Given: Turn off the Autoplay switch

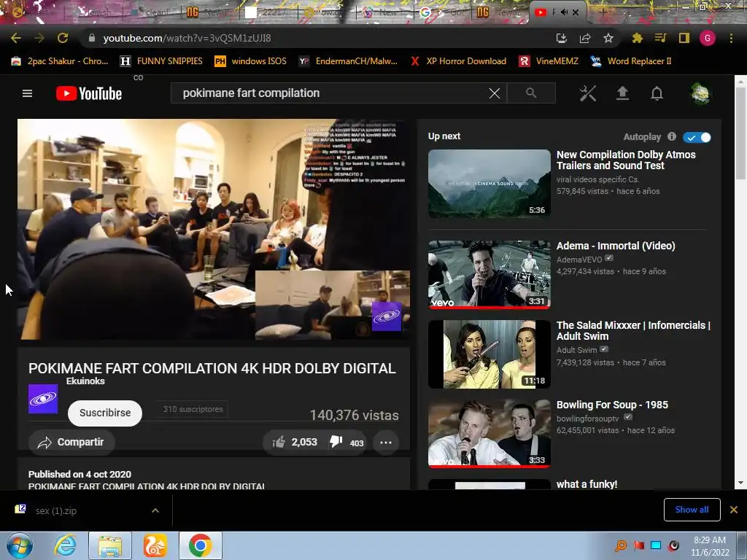Looking at the screenshot, I should (697, 138).
